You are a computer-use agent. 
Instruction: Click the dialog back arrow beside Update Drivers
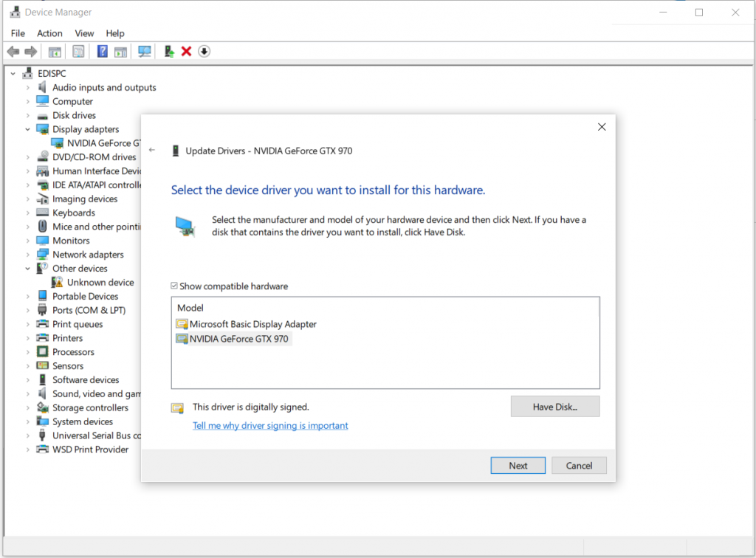[x=152, y=150]
